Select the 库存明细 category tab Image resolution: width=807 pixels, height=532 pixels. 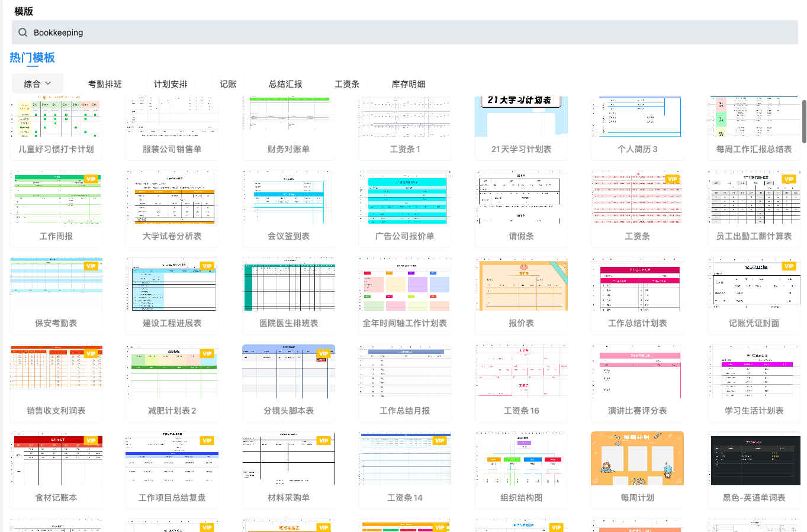tap(409, 84)
